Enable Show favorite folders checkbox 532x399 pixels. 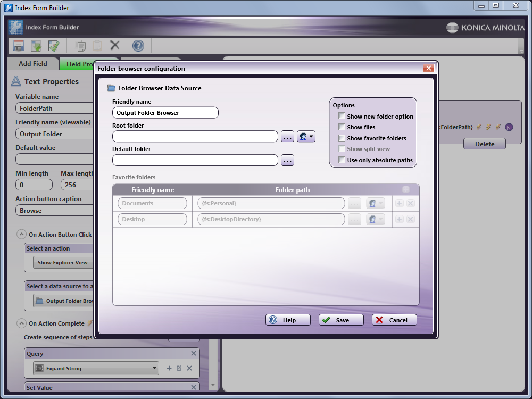(342, 138)
